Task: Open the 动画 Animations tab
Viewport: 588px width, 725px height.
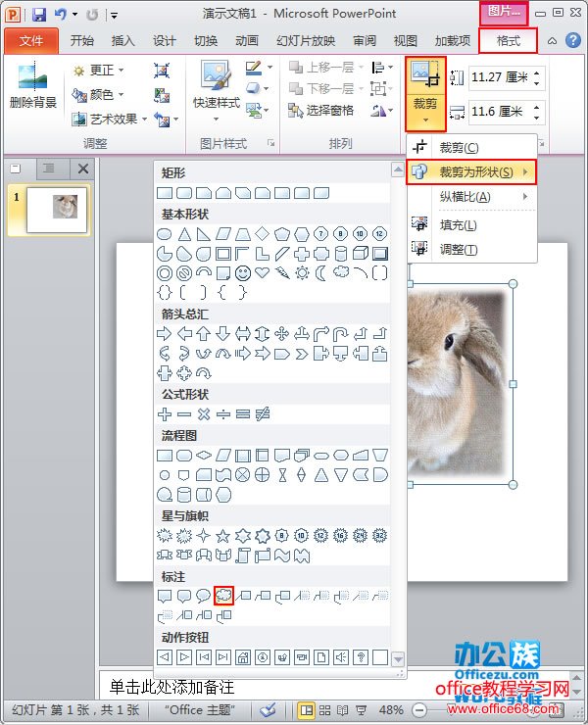Action: 247,41
